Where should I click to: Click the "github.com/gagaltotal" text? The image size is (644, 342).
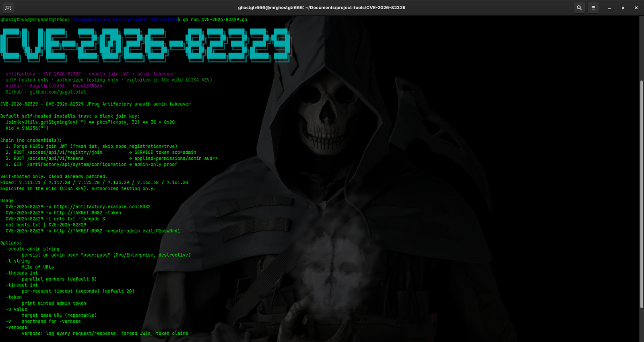pyautogui.click(x=58, y=92)
